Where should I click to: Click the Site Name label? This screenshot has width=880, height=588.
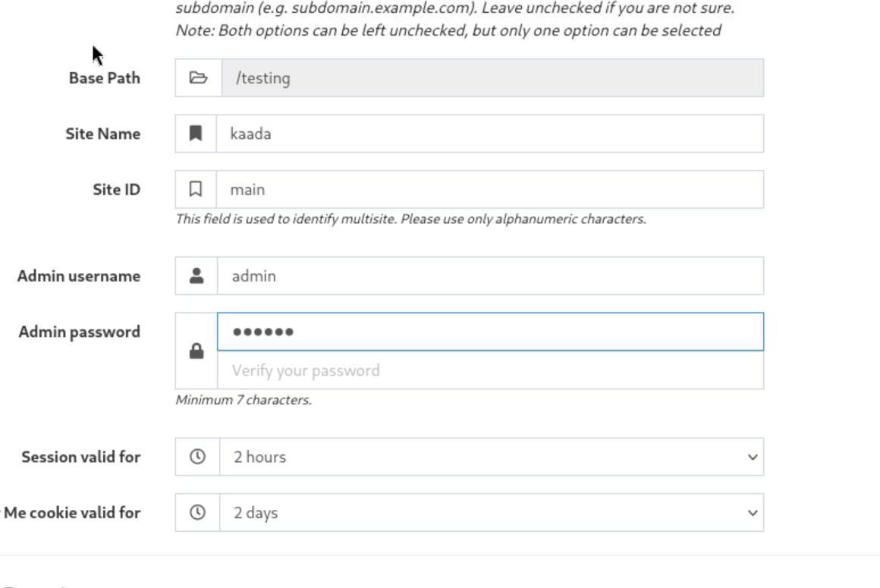click(x=102, y=134)
